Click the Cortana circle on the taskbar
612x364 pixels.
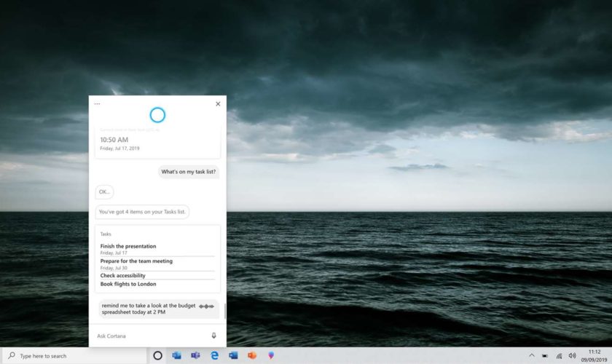click(x=157, y=355)
